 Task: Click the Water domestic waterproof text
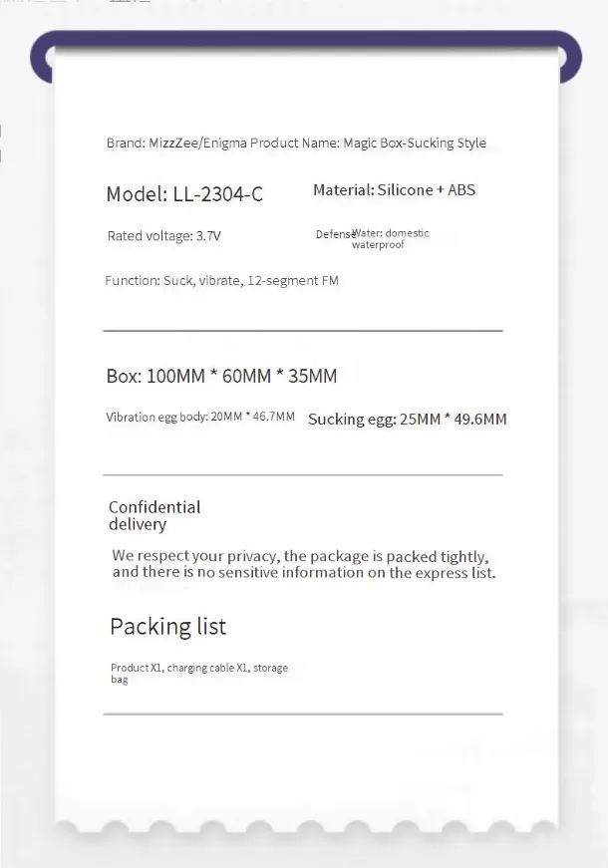(x=389, y=238)
